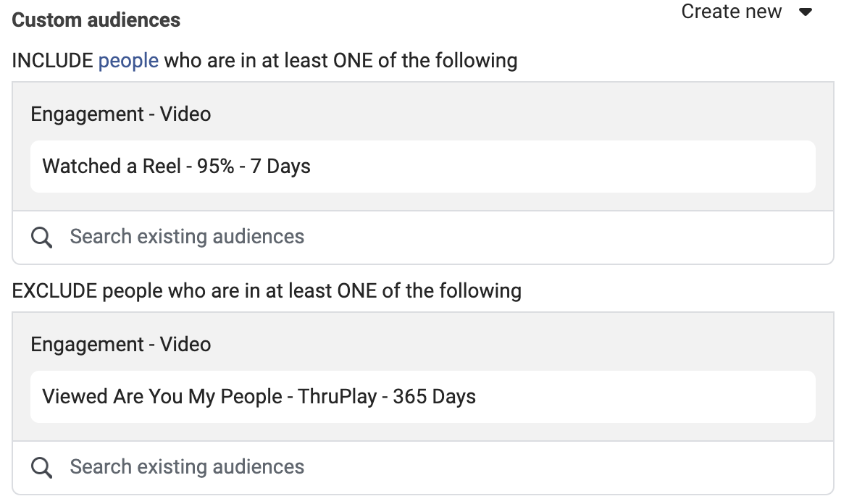Screen dimensions: 849x504
Task: Click the caret arrow next to Create new
Action: [806, 12]
